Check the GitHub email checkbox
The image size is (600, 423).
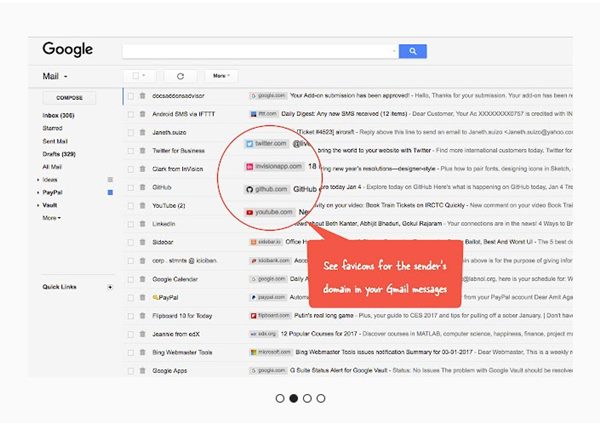[x=130, y=188]
